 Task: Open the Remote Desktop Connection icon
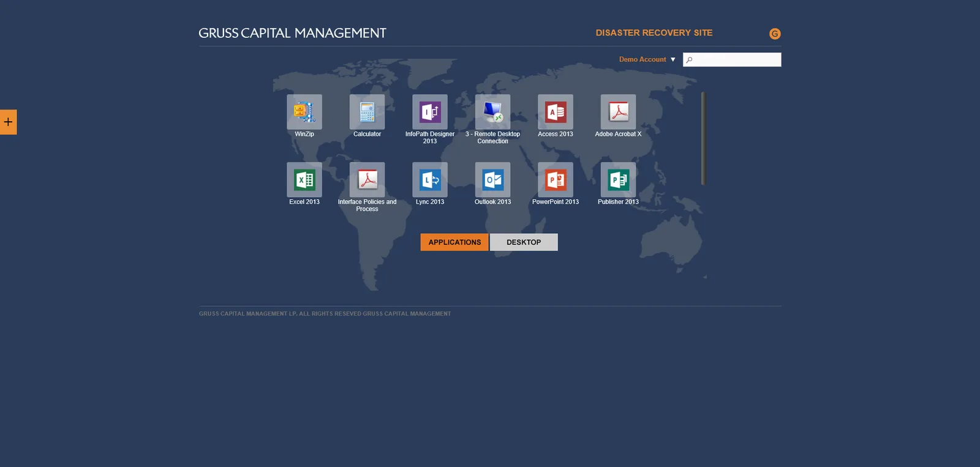click(492, 112)
